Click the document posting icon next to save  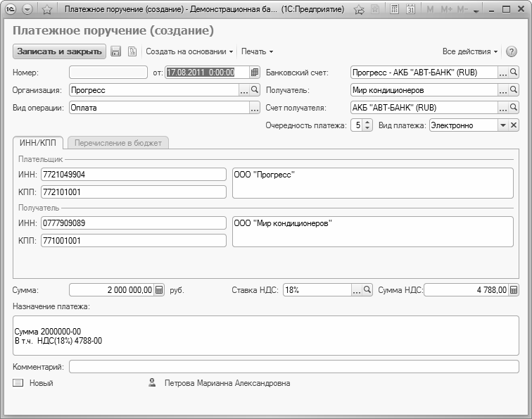click(x=132, y=51)
